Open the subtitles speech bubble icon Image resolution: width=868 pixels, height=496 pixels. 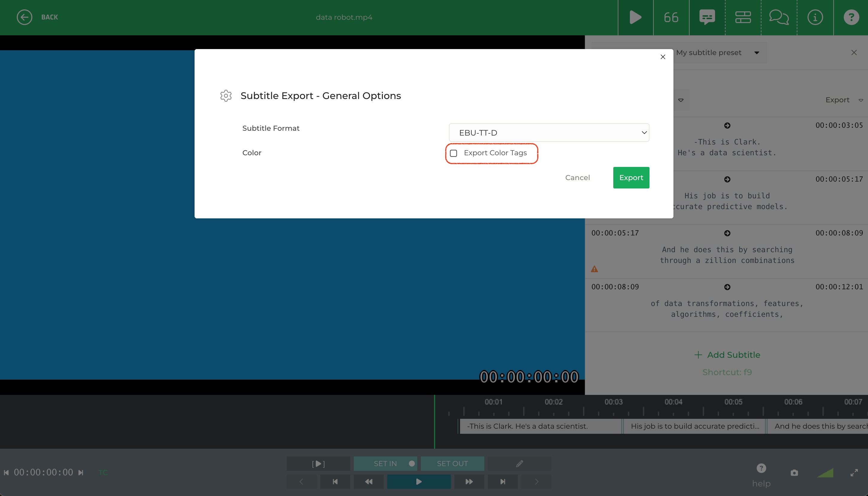pyautogui.click(x=707, y=17)
